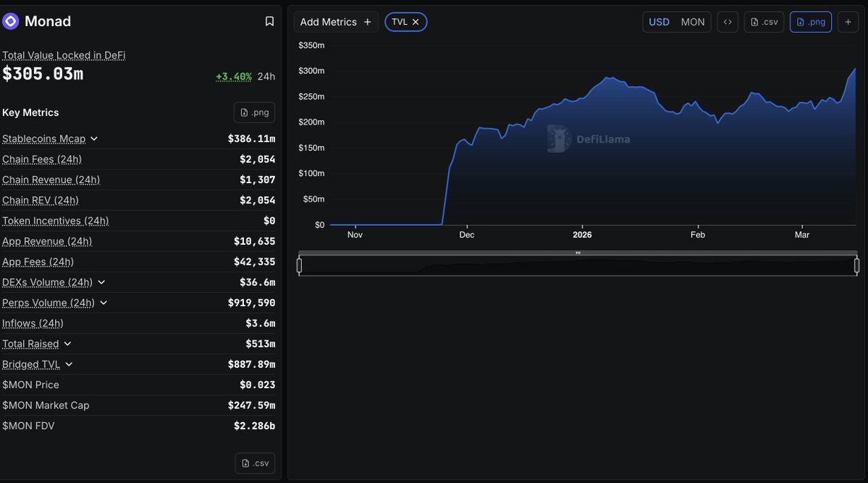Expand the Total Raised details
The height and width of the screenshot is (483, 868).
[67, 343]
